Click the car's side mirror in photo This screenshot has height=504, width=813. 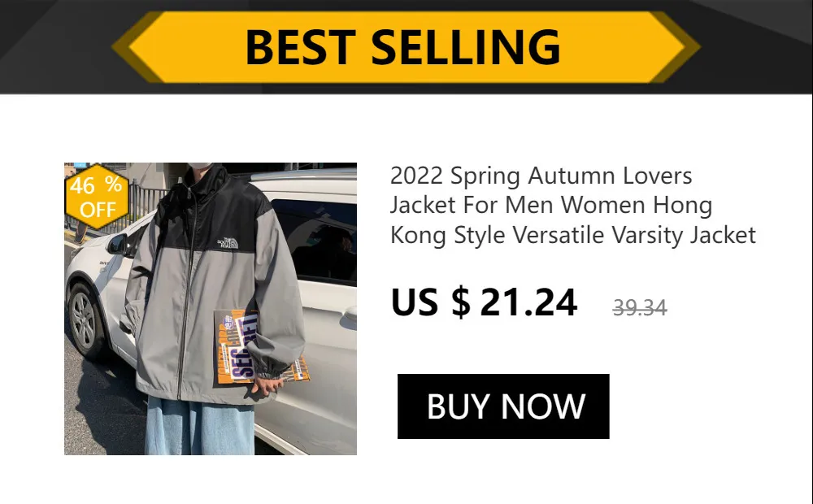click(x=117, y=244)
